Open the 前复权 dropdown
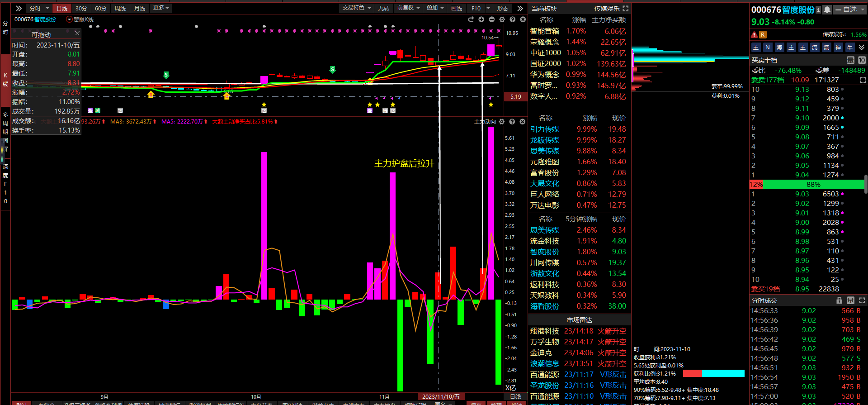The image size is (868, 405). [x=408, y=8]
